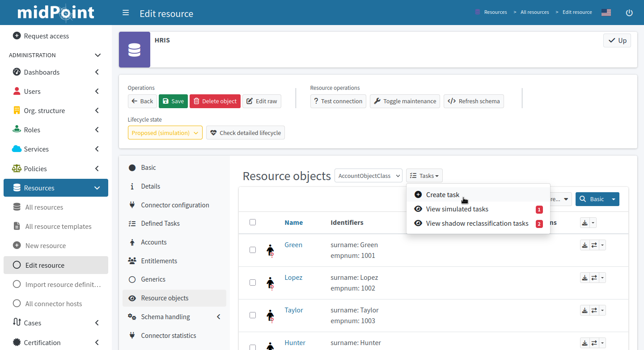Select View simulated tasks menu entry
644x350 pixels.
pos(457,209)
